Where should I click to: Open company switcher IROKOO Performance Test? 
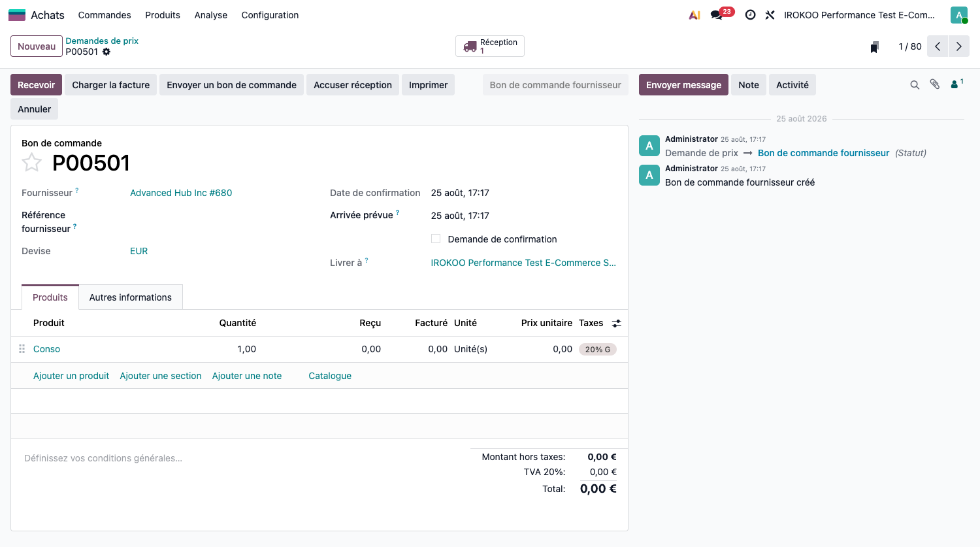coord(859,15)
